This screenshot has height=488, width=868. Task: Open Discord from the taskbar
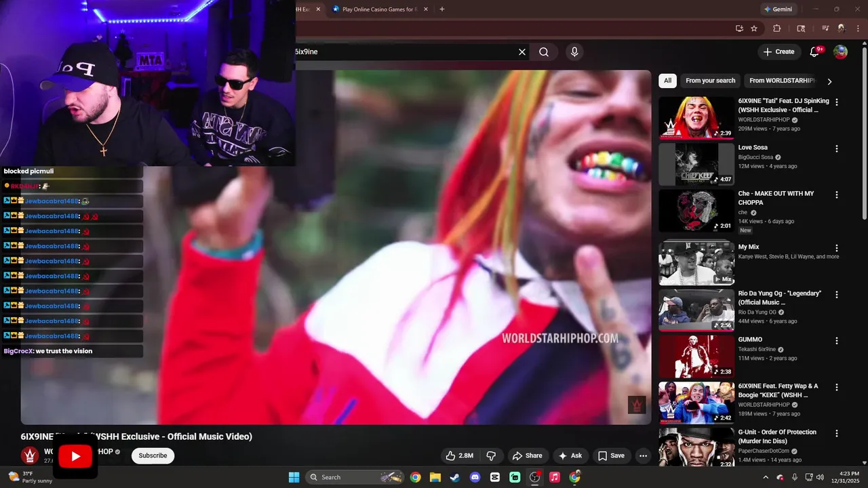point(475,477)
